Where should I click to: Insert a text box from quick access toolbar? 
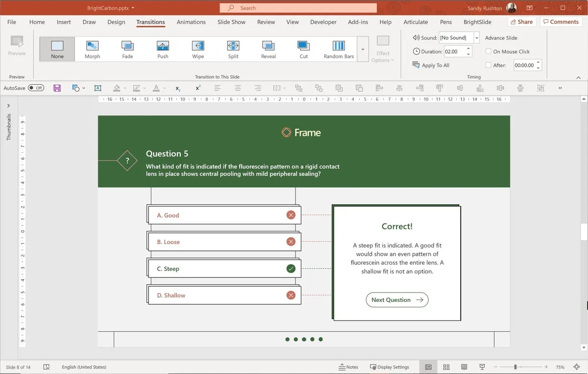[98, 88]
